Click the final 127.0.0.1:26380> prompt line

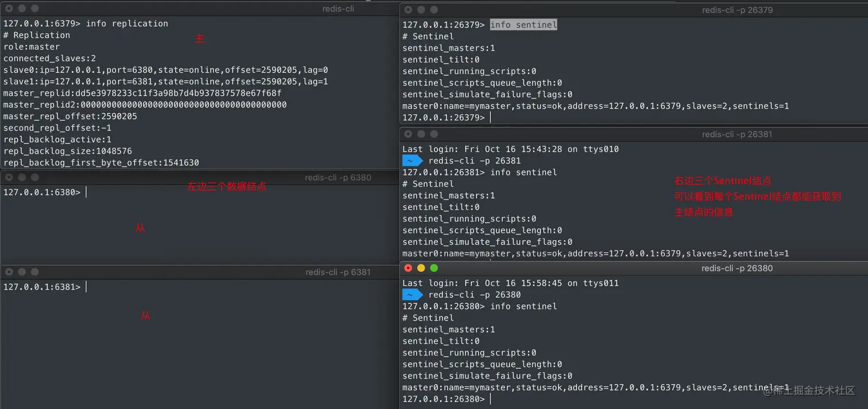coord(447,399)
